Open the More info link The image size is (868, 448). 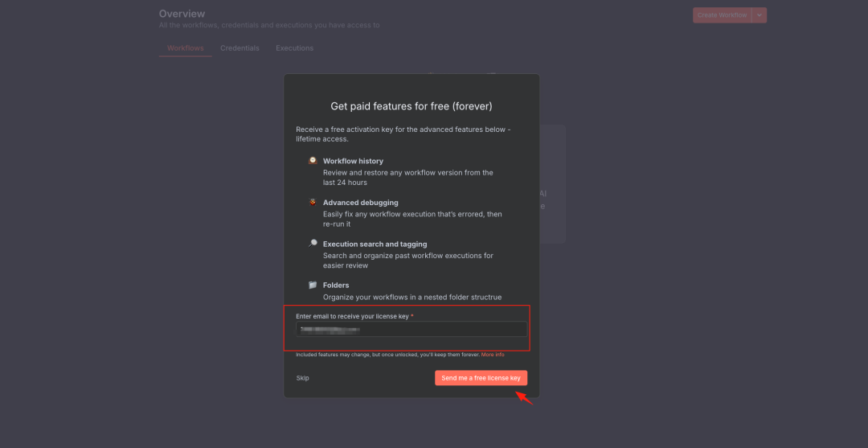(493, 355)
